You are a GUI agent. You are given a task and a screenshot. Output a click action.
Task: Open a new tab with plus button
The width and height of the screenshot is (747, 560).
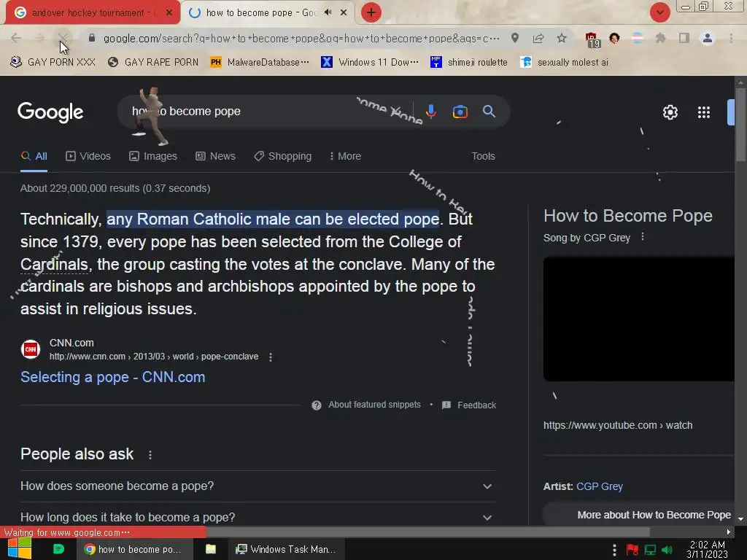(371, 12)
